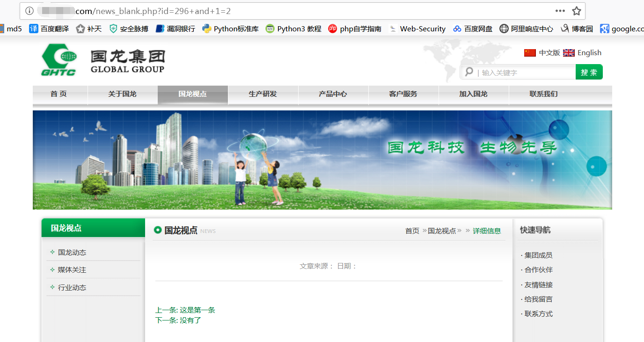Click the green 搜索 button
Image resolution: width=644 pixels, height=342 pixels.
589,72
